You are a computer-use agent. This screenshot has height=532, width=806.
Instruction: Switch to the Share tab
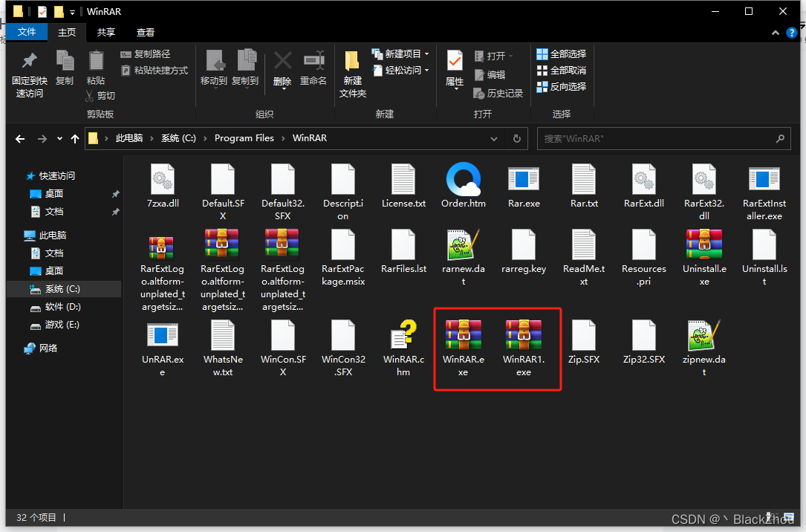pyautogui.click(x=106, y=33)
